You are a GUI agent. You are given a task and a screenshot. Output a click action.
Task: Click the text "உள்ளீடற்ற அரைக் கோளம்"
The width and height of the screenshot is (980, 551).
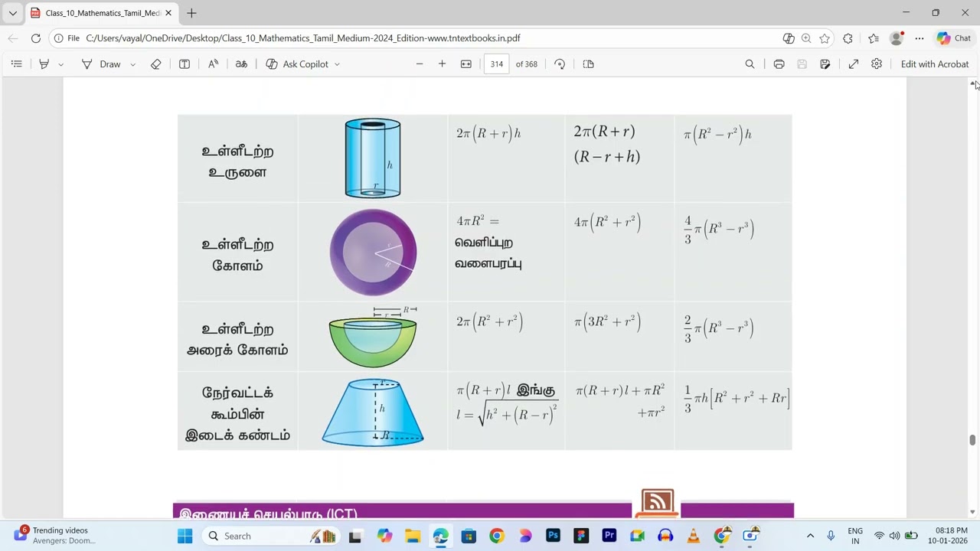[237, 339]
